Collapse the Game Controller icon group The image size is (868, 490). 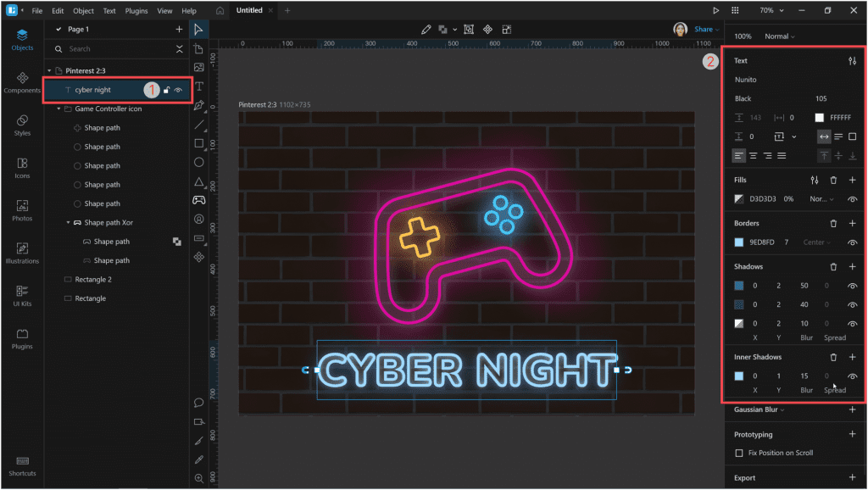(x=58, y=109)
